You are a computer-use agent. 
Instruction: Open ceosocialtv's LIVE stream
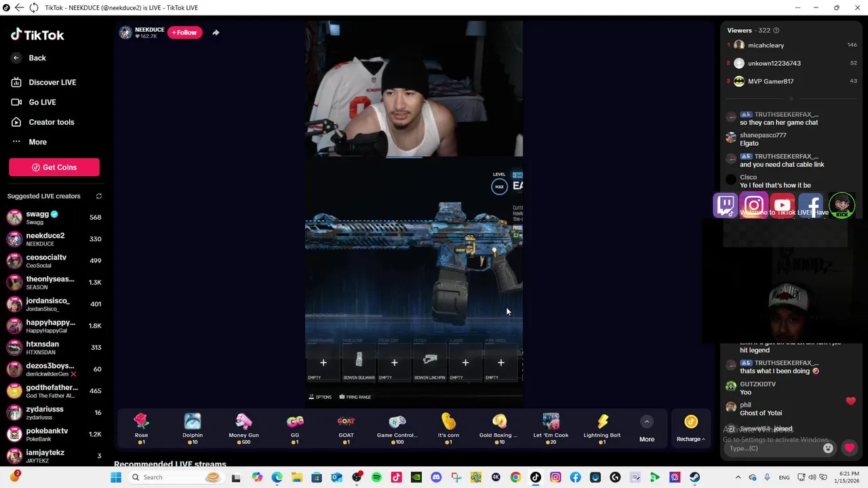coord(54,261)
